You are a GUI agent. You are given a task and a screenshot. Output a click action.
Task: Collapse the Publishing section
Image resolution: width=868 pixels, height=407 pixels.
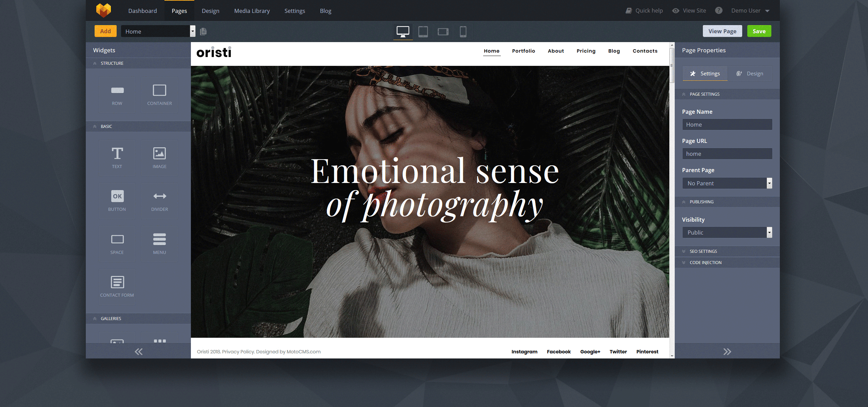coord(727,202)
